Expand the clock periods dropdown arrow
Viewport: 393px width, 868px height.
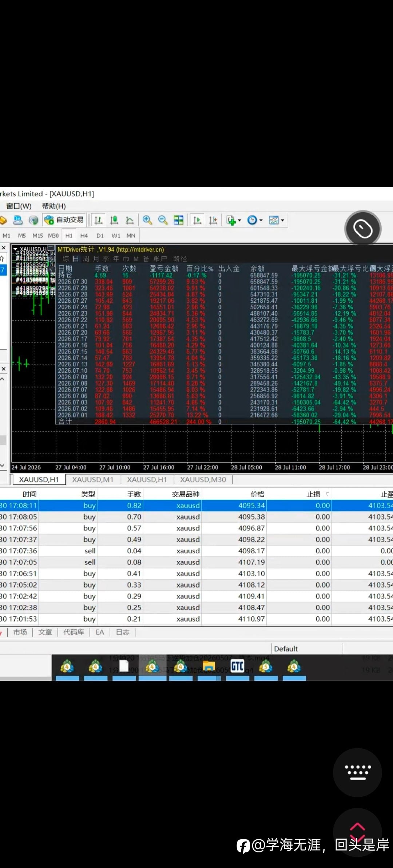tap(261, 220)
